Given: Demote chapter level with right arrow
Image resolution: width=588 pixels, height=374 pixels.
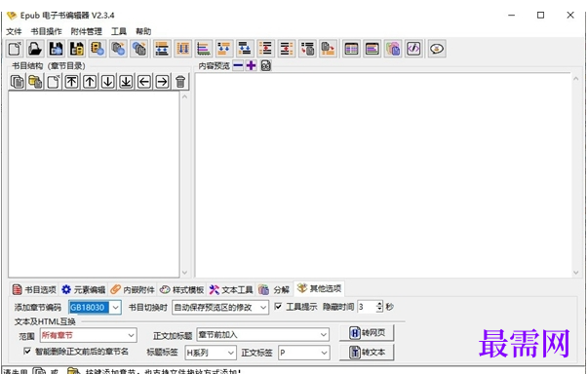Looking at the screenshot, I should click(x=162, y=81).
